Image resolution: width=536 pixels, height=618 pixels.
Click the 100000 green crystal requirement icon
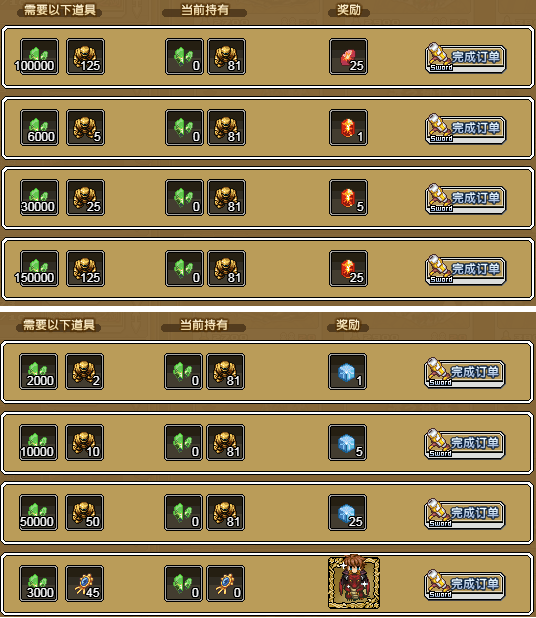(39, 57)
